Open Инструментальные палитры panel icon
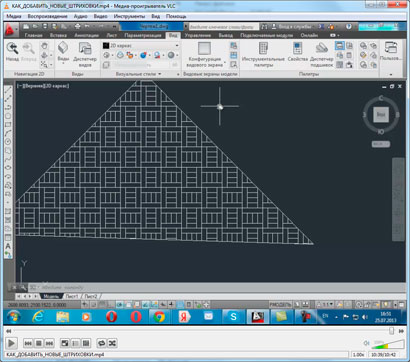 pos(263,55)
